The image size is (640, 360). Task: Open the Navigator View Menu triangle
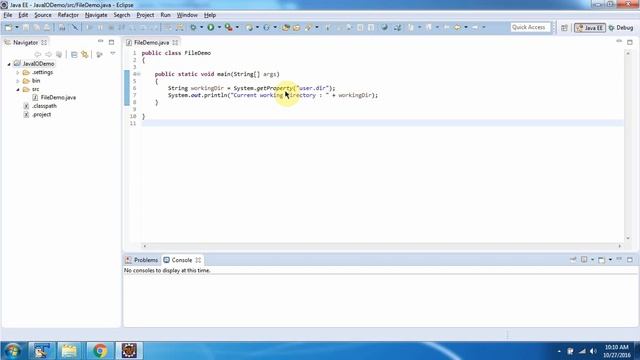pyautogui.click(x=113, y=53)
